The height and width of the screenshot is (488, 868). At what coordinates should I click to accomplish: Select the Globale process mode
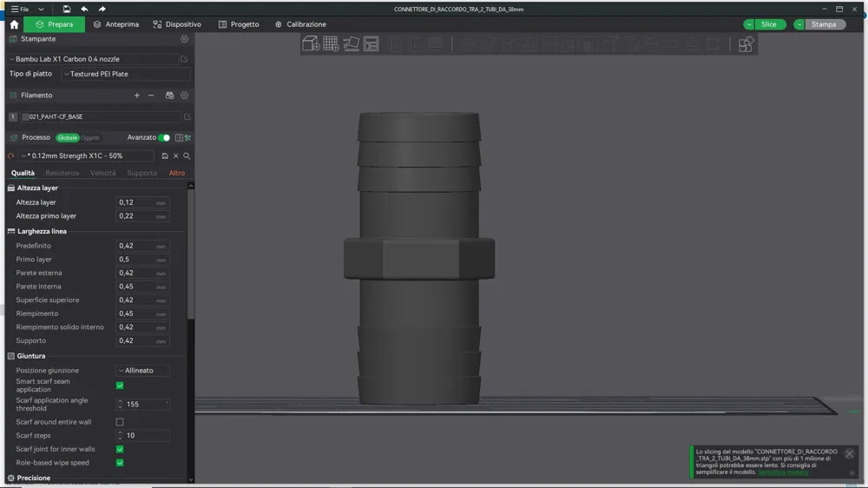click(68, 138)
